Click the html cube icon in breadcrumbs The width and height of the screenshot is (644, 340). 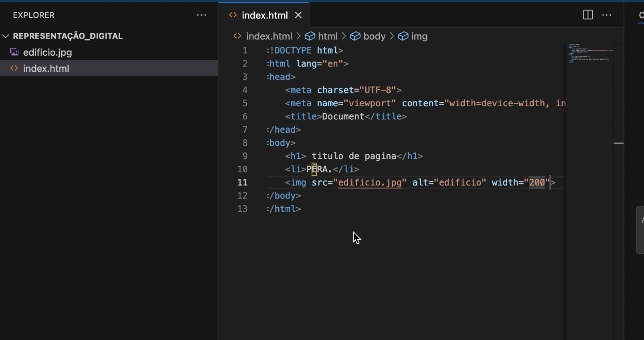point(310,36)
